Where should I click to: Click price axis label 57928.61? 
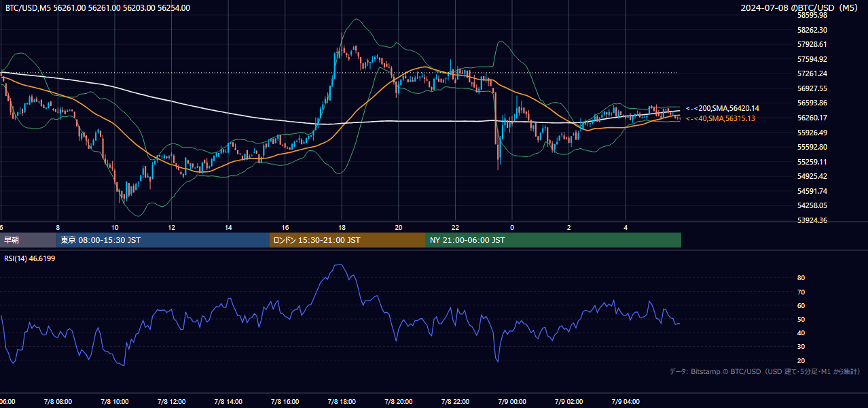coord(812,44)
